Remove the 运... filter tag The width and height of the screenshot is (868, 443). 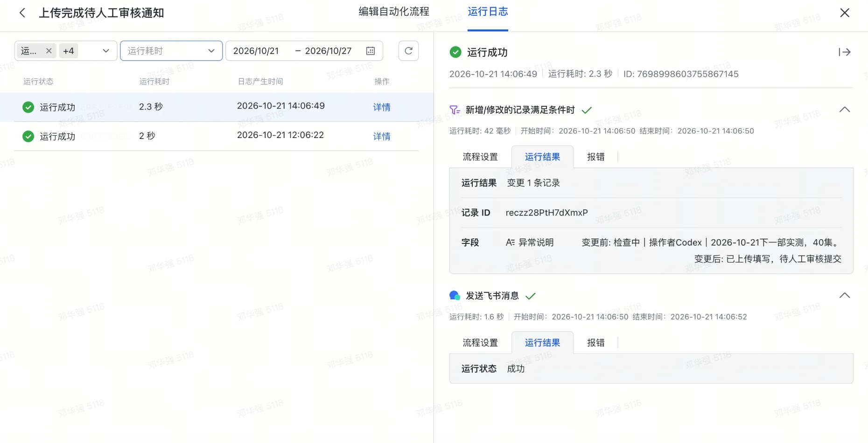49,51
